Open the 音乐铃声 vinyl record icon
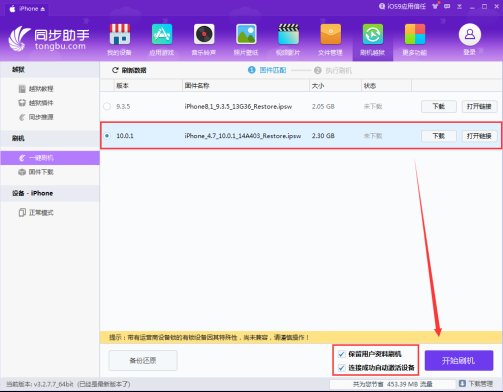 [204, 34]
